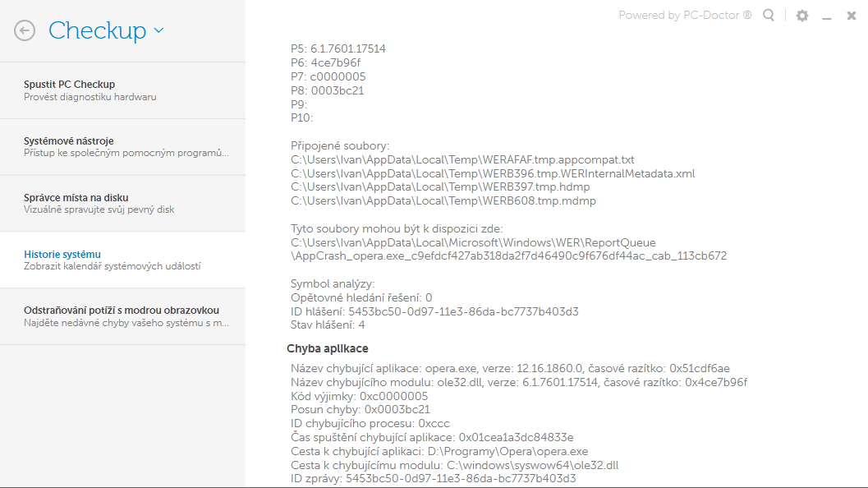Open the settings gear icon
Viewport: 868px width, 488px height.
(802, 16)
